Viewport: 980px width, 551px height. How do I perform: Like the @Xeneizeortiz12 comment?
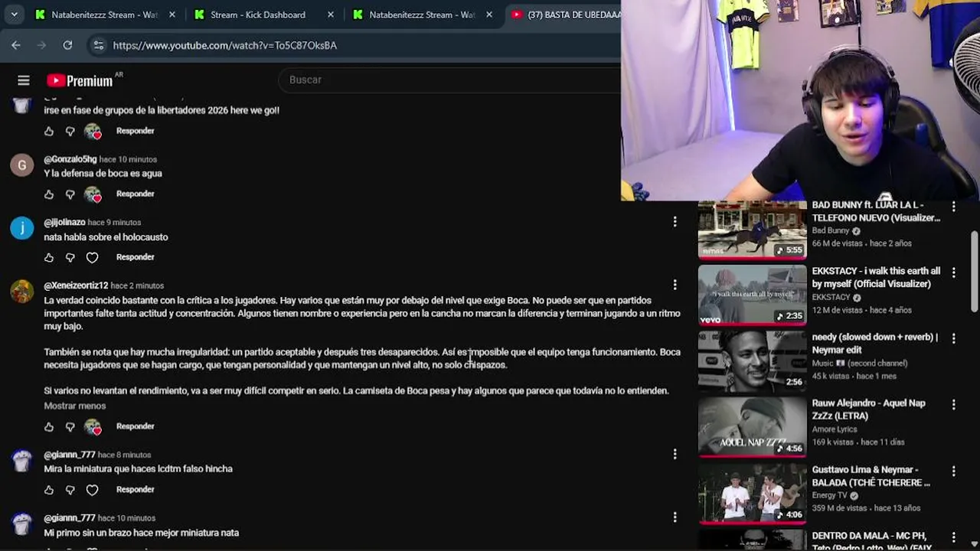(x=49, y=427)
